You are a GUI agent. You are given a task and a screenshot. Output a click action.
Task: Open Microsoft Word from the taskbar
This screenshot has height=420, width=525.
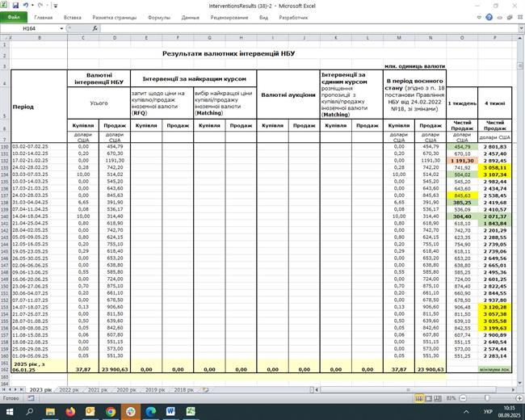click(170, 412)
